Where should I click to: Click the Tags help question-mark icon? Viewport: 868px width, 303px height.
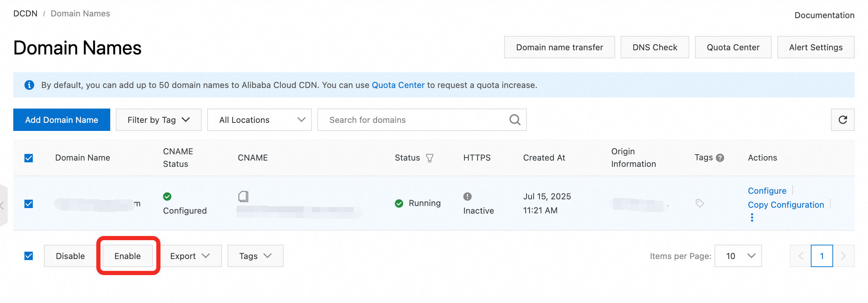tap(720, 158)
